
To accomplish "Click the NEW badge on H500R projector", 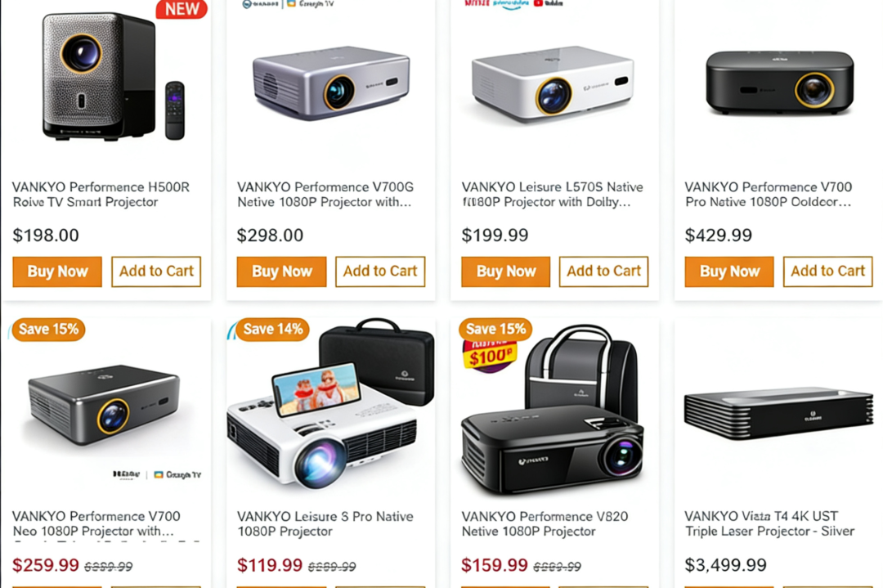I will click(x=182, y=9).
